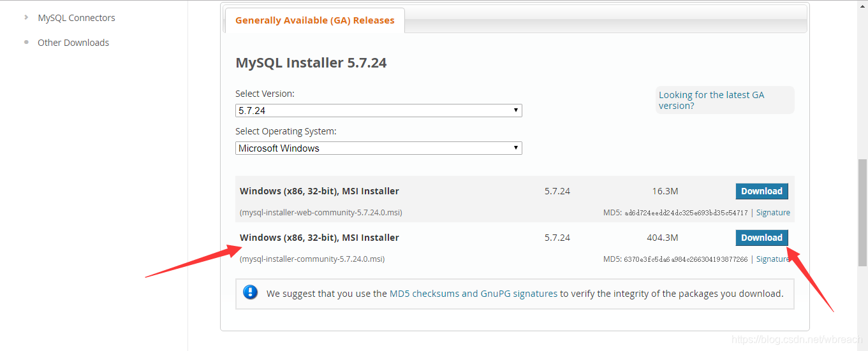Click the 404.3M file size
This screenshot has width=868, height=351.
click(663, 238)
